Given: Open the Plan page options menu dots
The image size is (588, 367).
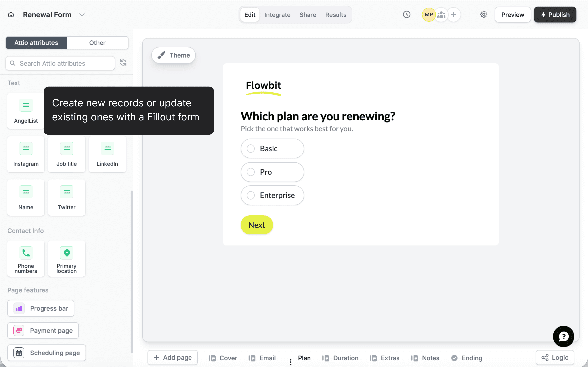Looking at the screenshot, I should tap(290, 362).
